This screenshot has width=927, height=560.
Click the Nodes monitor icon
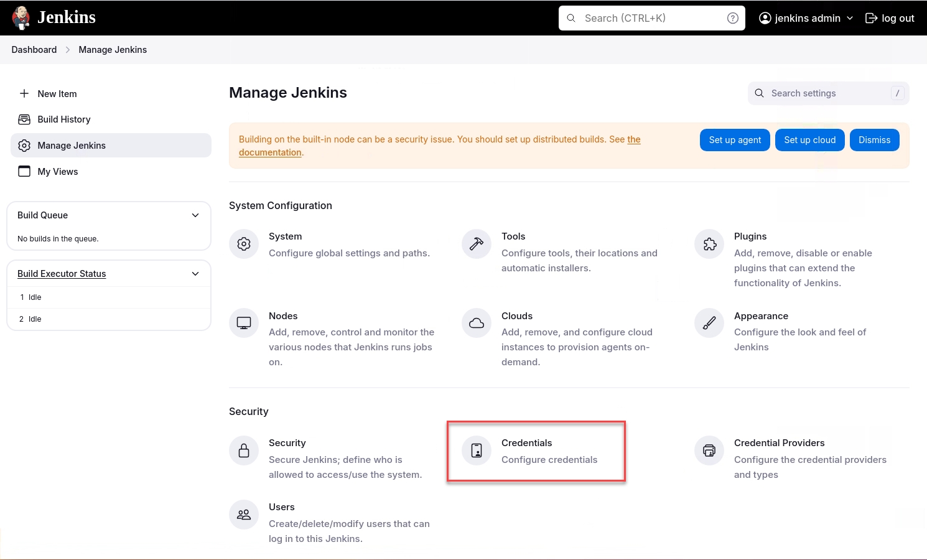coord(244,324)
